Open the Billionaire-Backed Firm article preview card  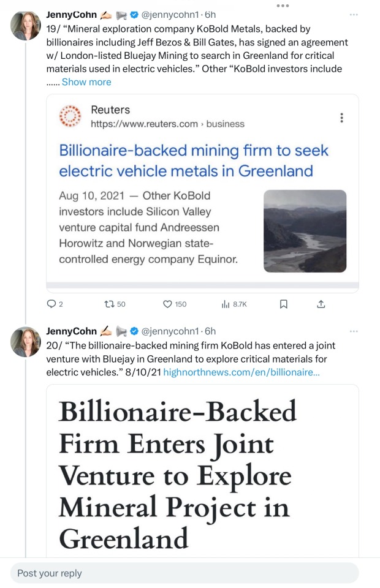(x=202, y=472)
